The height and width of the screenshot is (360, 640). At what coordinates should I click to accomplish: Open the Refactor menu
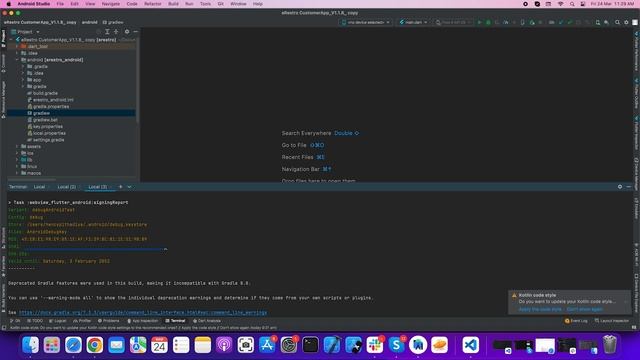[x=153, y=4]
